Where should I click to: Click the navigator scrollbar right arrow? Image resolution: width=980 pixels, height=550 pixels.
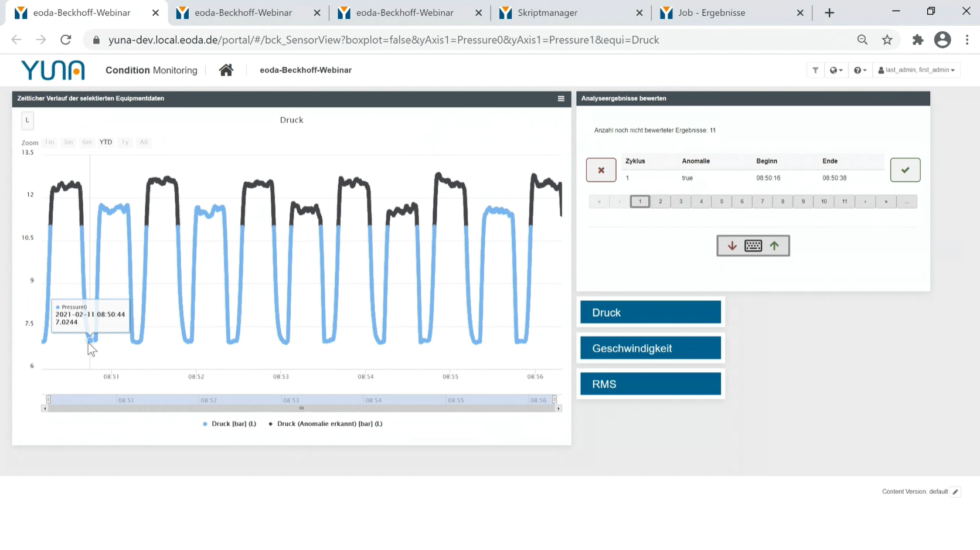click(559, 408)
